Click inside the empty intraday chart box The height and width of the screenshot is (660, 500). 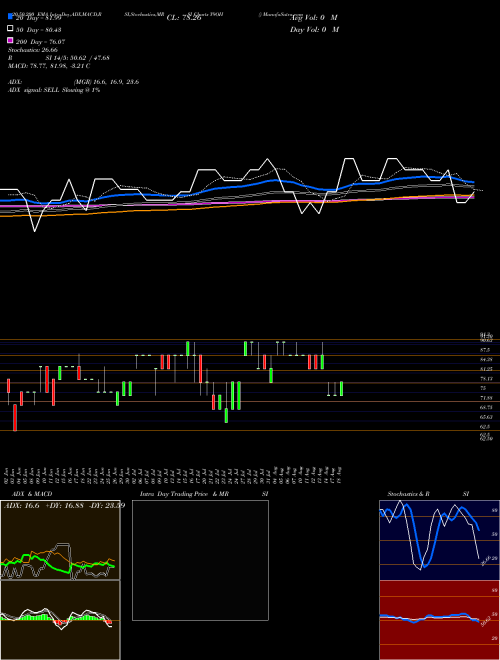click(x=200, y=560)
